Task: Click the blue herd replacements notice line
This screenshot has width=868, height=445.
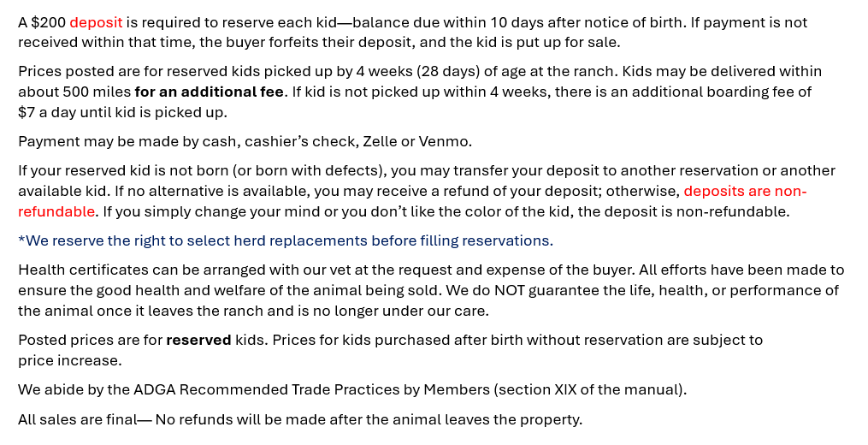Action: click(286, 240)
